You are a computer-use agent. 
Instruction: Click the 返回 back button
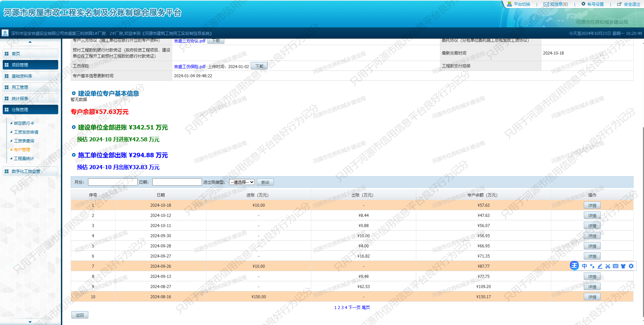click(x=80, y=315)
